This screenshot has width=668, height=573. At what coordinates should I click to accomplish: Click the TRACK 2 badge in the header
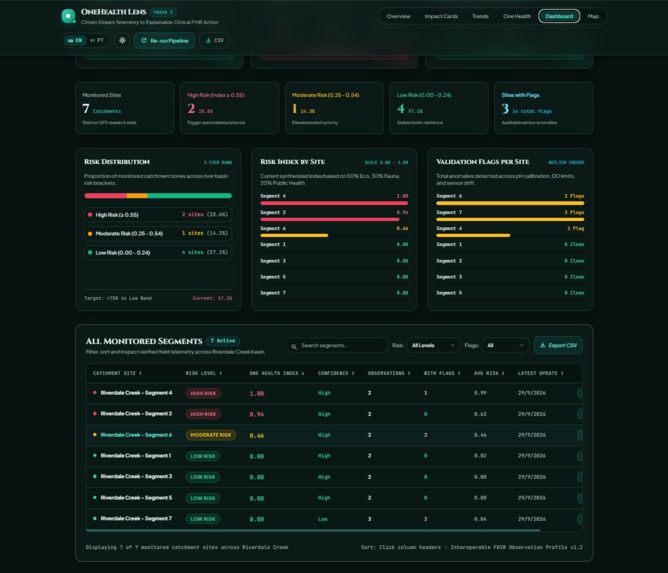pyautogui.click(x=163, y=12)
